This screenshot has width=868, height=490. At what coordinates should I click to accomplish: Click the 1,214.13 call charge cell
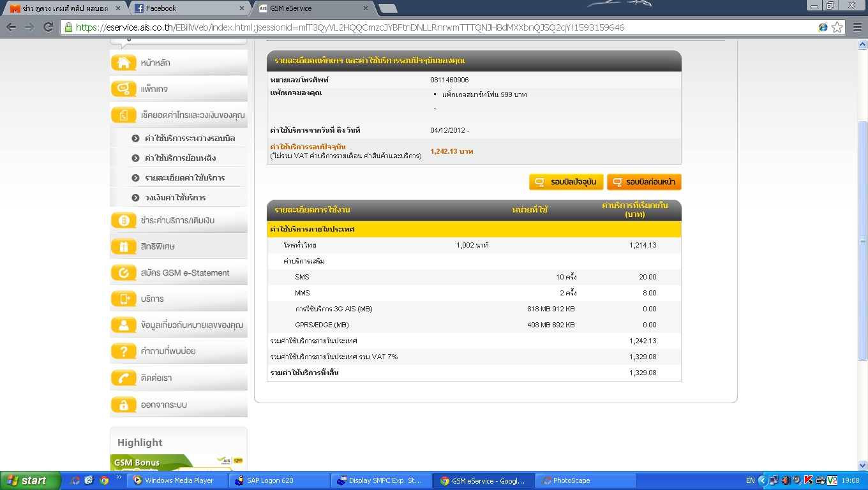(643, 245)
